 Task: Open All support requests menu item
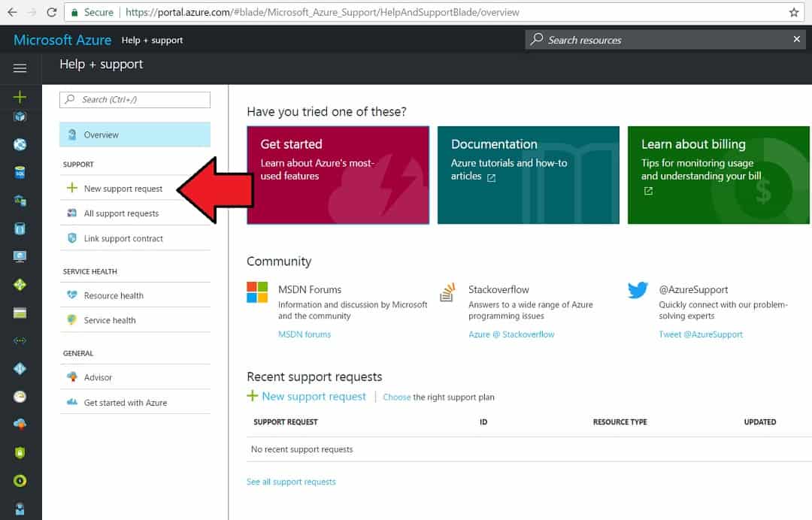tap(135, 213)
